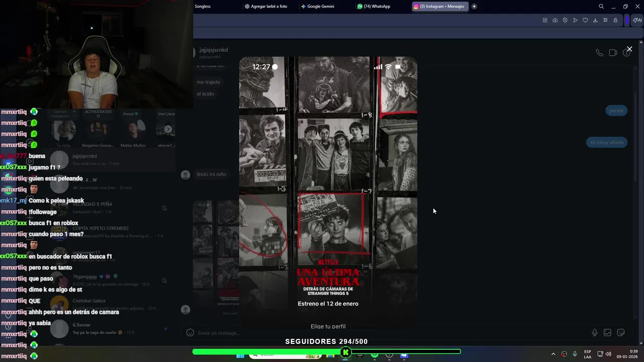This screenshot has height=362, width=644.
Task: Open the network tray icon
Action: (x=600, y=354)
